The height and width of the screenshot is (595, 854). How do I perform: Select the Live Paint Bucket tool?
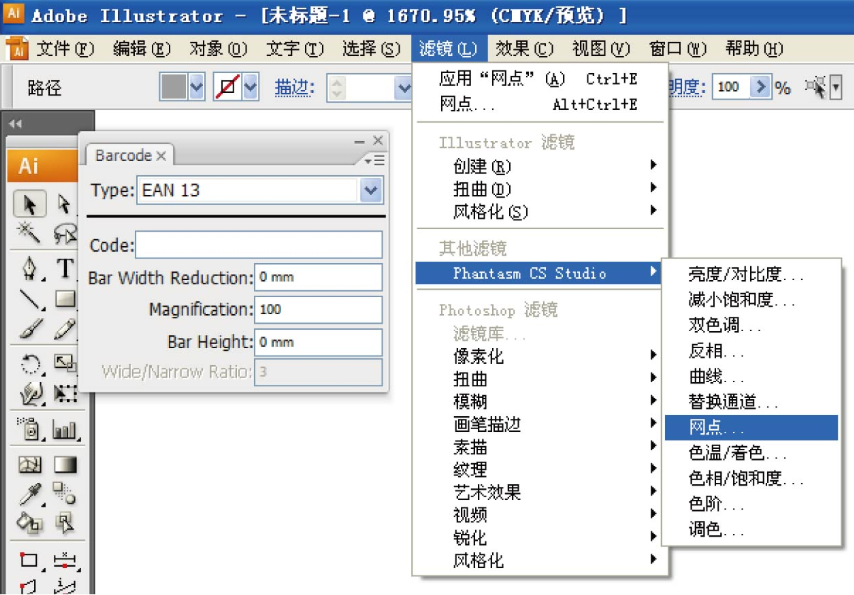point(29,523)
